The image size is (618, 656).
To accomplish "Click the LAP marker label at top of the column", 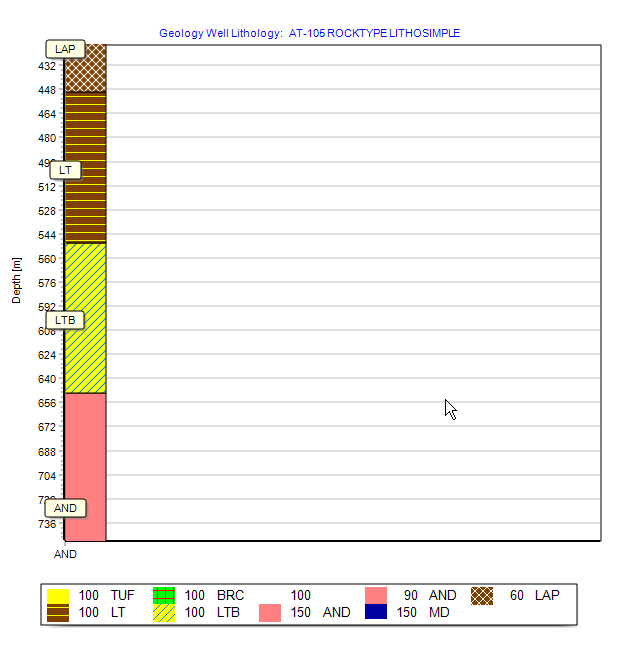I will pyautogui.click(x=65, y=49).
